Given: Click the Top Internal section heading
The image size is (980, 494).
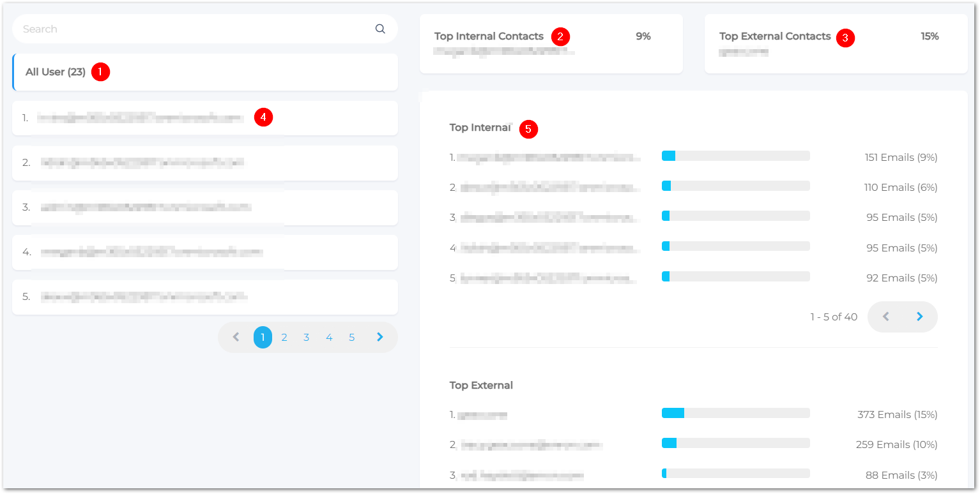Looking at the screenshot, I should coord(479,127).
